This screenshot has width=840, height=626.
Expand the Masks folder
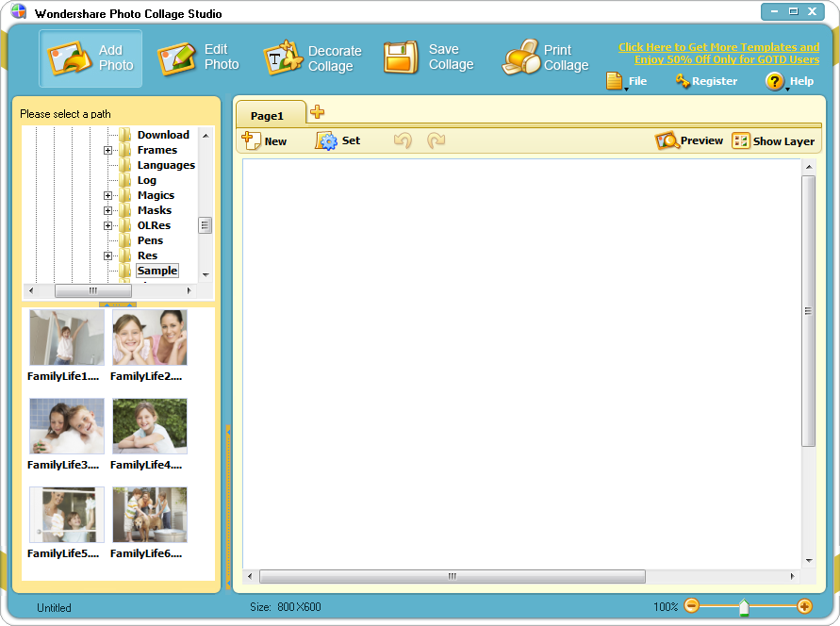pyautogui.click(x=107, y=210)
